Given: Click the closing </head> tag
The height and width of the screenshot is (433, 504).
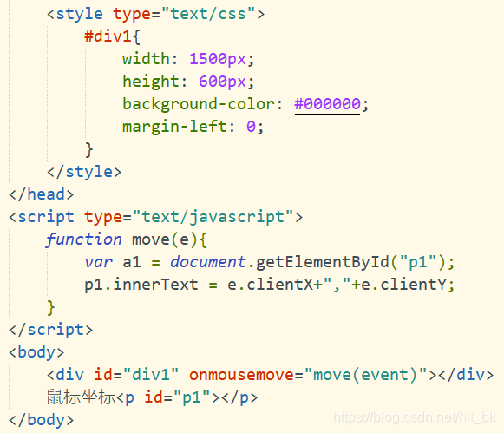Looking at the screenshot, I should point(42,194).
